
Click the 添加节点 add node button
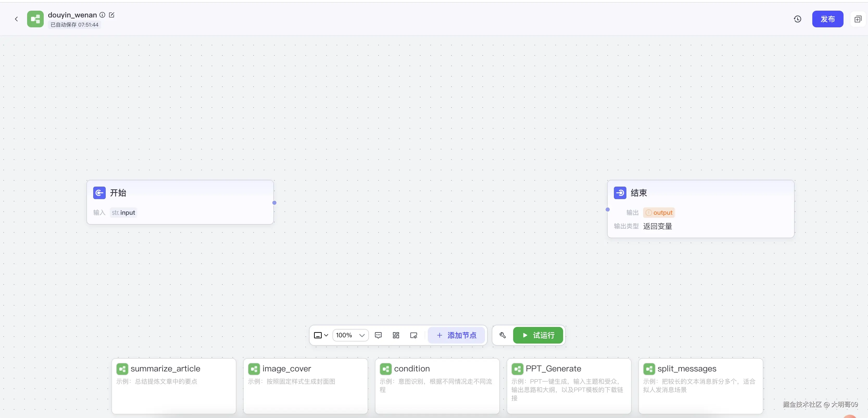[x=456, y=335]
